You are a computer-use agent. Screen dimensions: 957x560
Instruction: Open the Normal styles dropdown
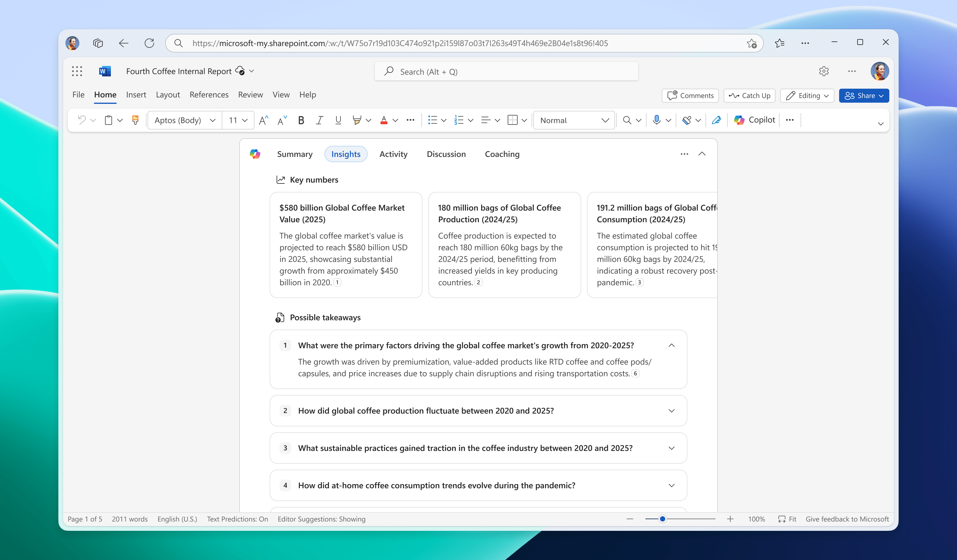click(574, 120)
